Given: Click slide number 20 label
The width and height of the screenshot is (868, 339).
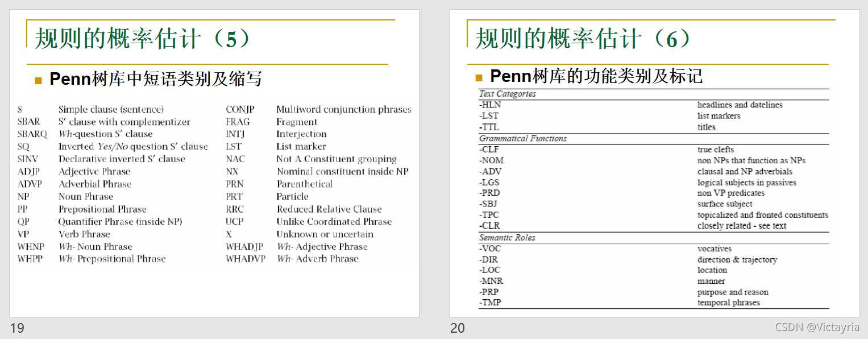Looking at the screenshot, I should 458,328.
